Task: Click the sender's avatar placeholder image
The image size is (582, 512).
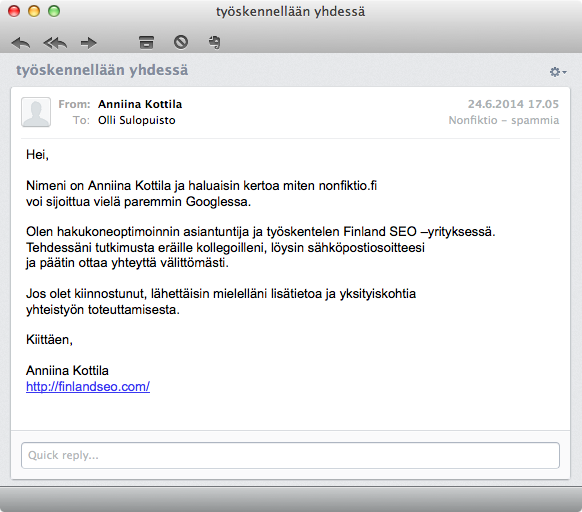Action: (36, 112)
